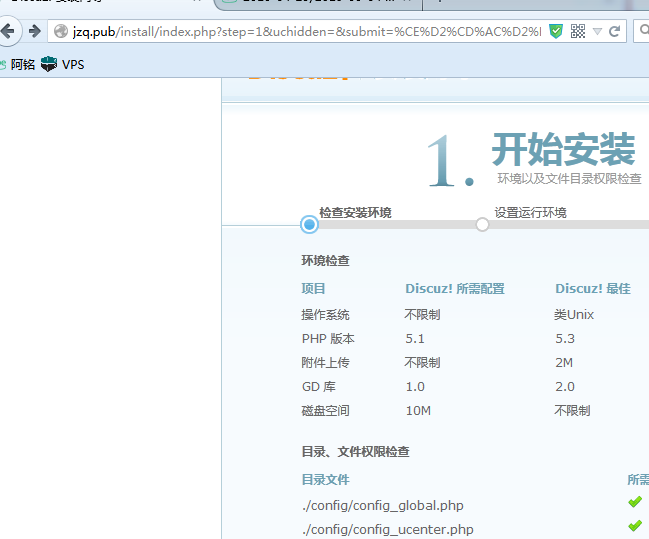Click the 附件上传 row label
The width and height of the screenshot is (649, 539).
coord(325,363)
